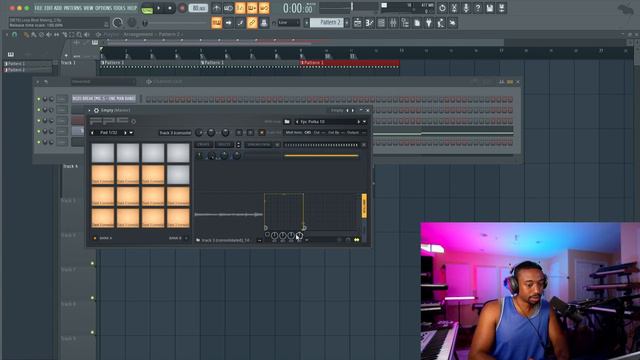Click the tempo display showing 80
The image size is (640, 360).
coord(198,8)
